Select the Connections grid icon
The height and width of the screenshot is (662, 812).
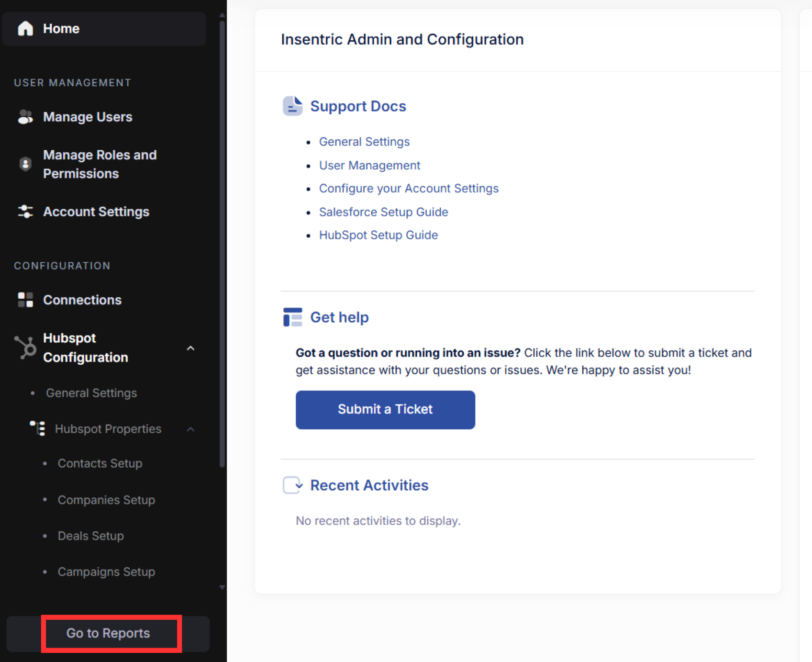(25, 300)
